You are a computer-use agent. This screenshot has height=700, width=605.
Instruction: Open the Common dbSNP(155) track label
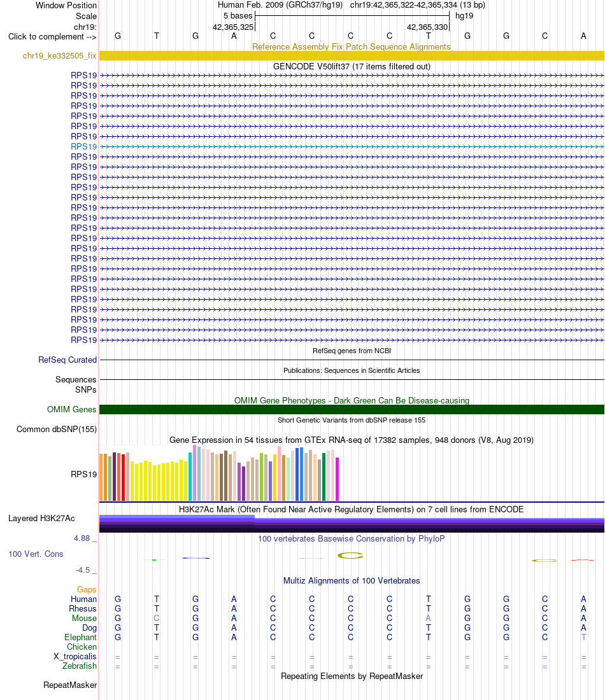57,429
